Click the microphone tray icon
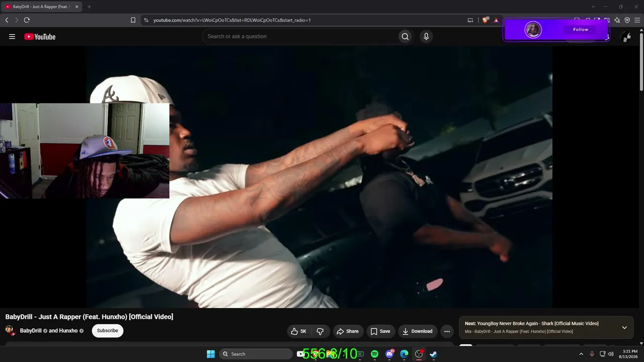Screen dimensions: 644x362 click(592, 354)
